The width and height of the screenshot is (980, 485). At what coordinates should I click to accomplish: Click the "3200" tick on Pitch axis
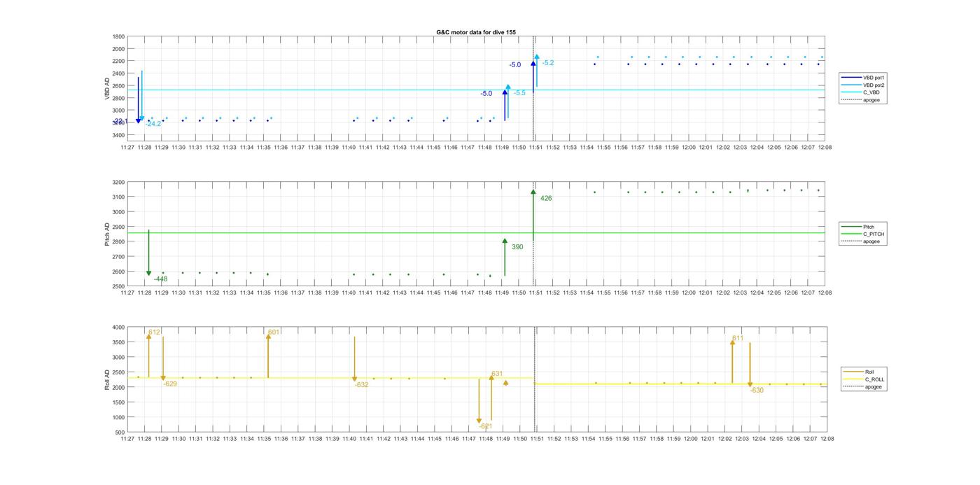pyautogui.click(x=118, y=182)
